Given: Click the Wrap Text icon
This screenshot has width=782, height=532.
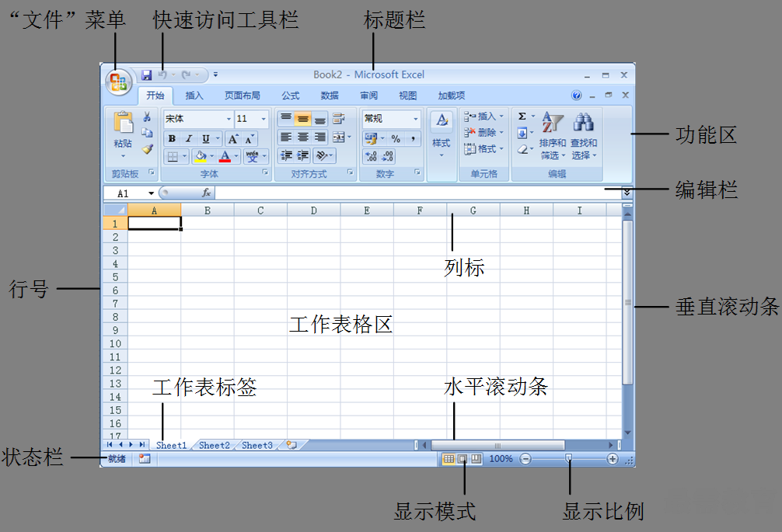Looking at the screenshot, I should [x=339, y=119].
